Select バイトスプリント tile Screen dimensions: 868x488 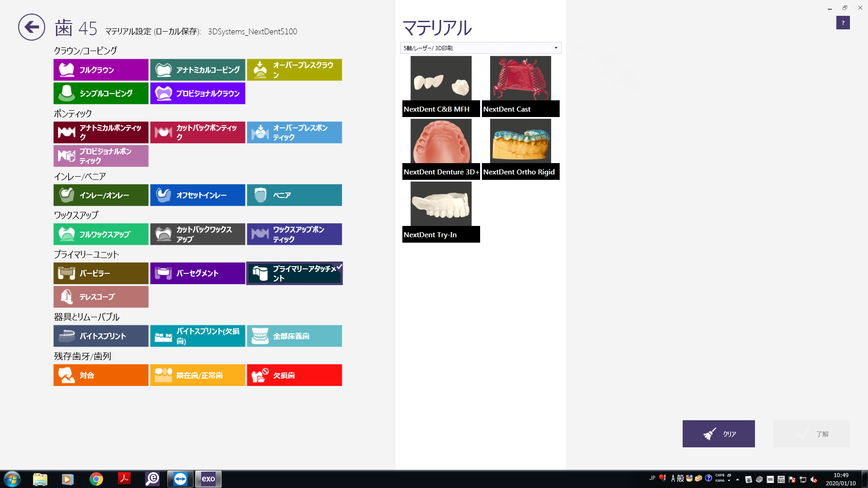(x=101, y=336)
